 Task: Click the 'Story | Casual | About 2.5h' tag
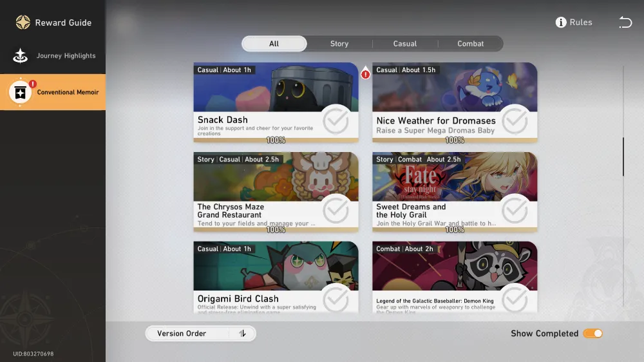[238, 160]
